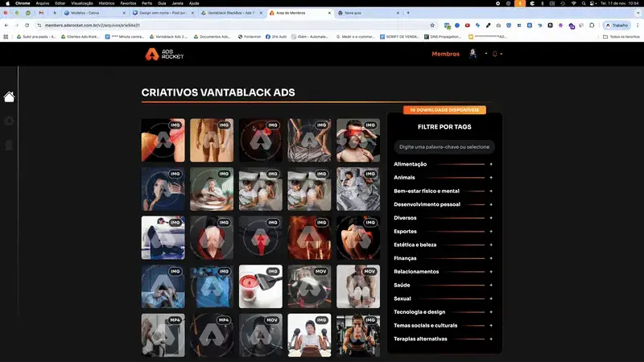
Task: Open the settings gear in left sidebar
Action: click(9, 121)
